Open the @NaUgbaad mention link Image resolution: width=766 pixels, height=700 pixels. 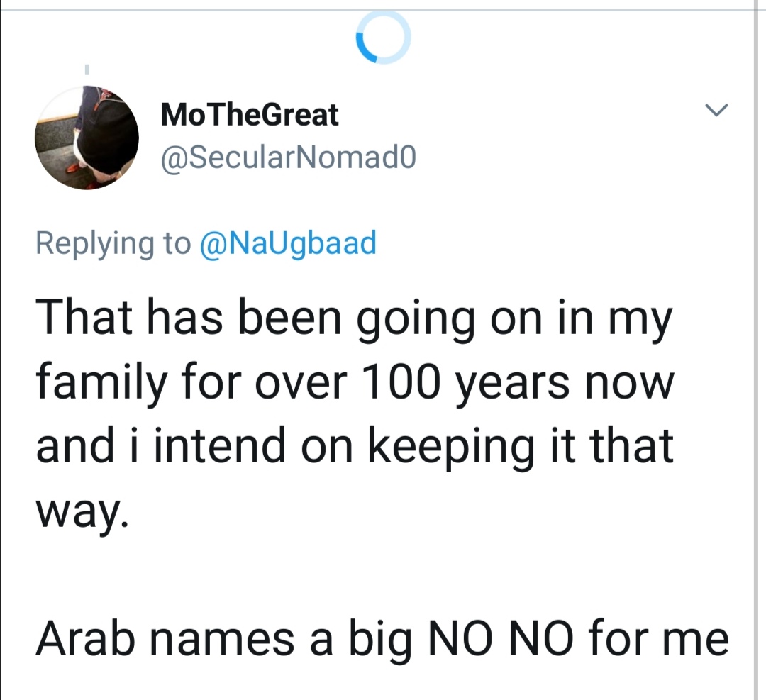click(x=288, y=243)
